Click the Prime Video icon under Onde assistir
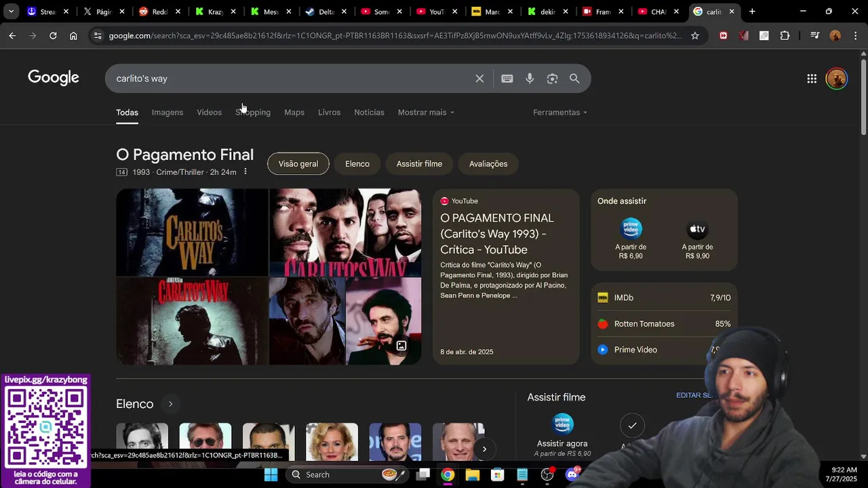Screen dimensions: 868x488 tap(631, 228)
